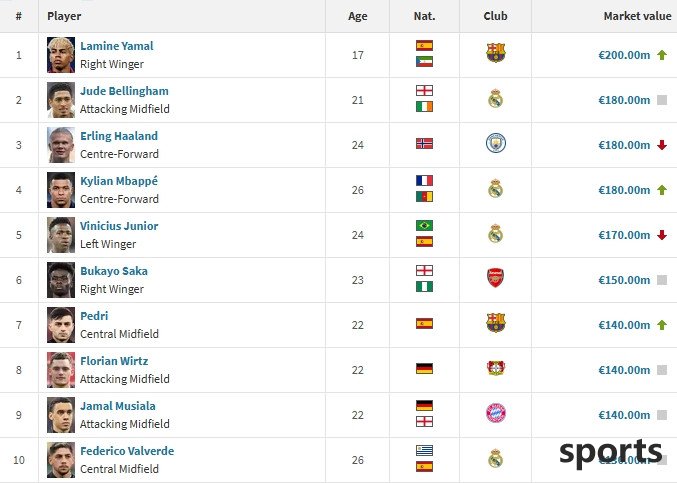
Task: Click Bayer Leverkusen crest in Wirtz row
Action: click(x=496, y=368)
